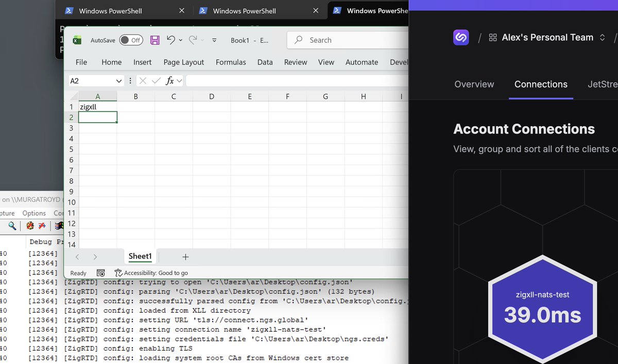Switch to the Connections tab
The image size is (618, 364).
(541, 84)
